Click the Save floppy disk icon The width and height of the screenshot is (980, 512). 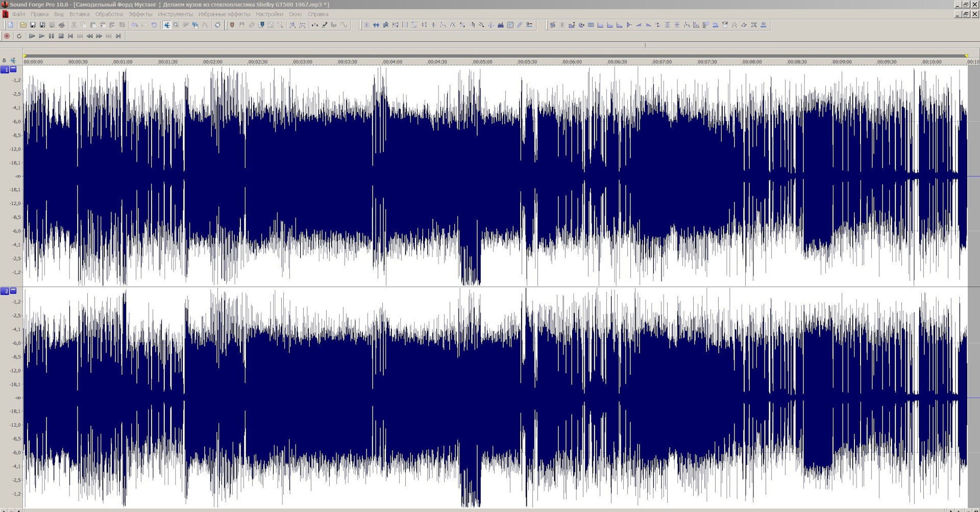click(33, 25)
